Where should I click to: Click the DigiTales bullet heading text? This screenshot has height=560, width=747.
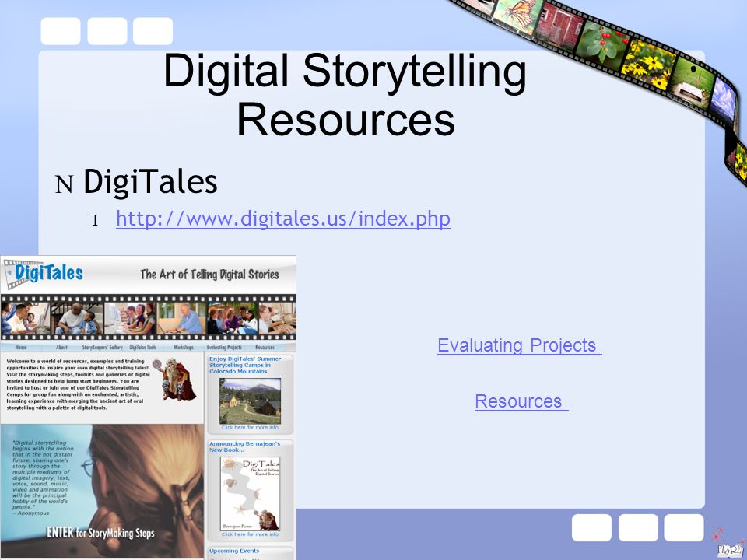point(150,181)
